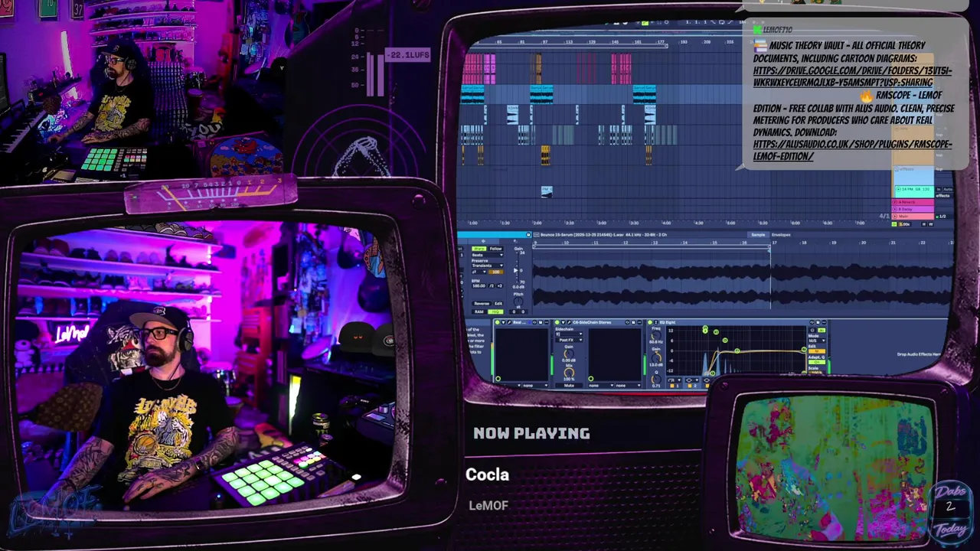This screenshot has width=980, height=551.
Task: Open the Preserve Transients dropdown
Action: (487, 266)
